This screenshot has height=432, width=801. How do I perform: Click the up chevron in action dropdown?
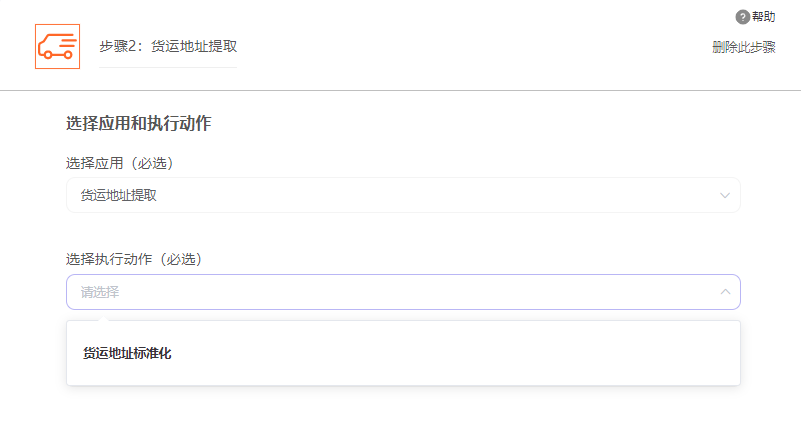[x=725, y=292]
